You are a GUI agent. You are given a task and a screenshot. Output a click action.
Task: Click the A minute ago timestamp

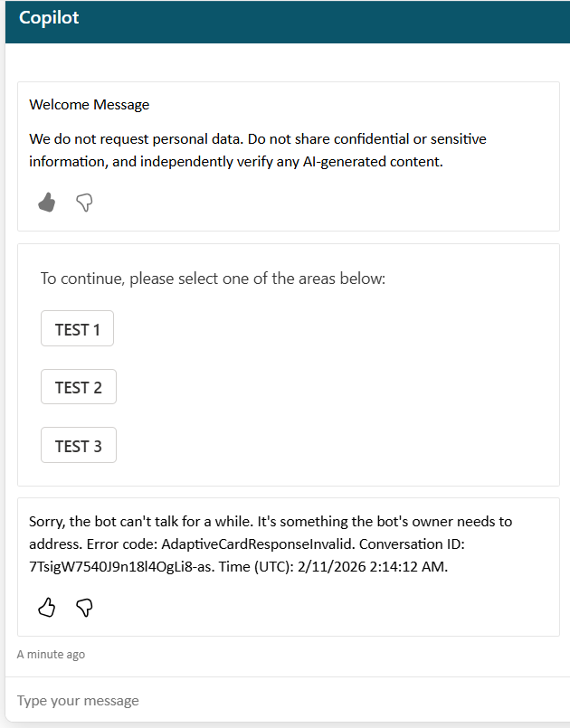click(x=51, y=655)
